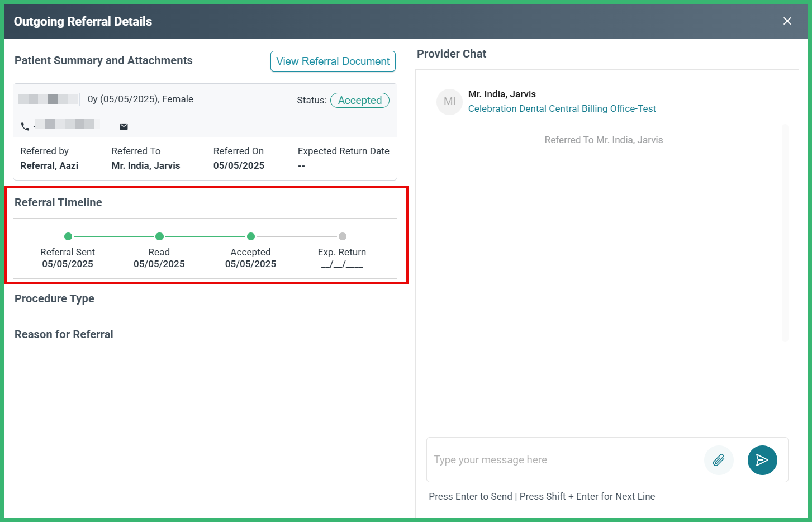Open the MI provider avatar in chat
812x522 pixels.
pyautogui.click(x=449, y=102)
